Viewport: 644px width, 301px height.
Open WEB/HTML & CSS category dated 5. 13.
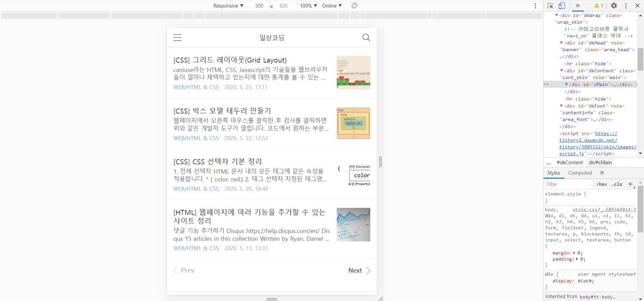coord(196,248)
